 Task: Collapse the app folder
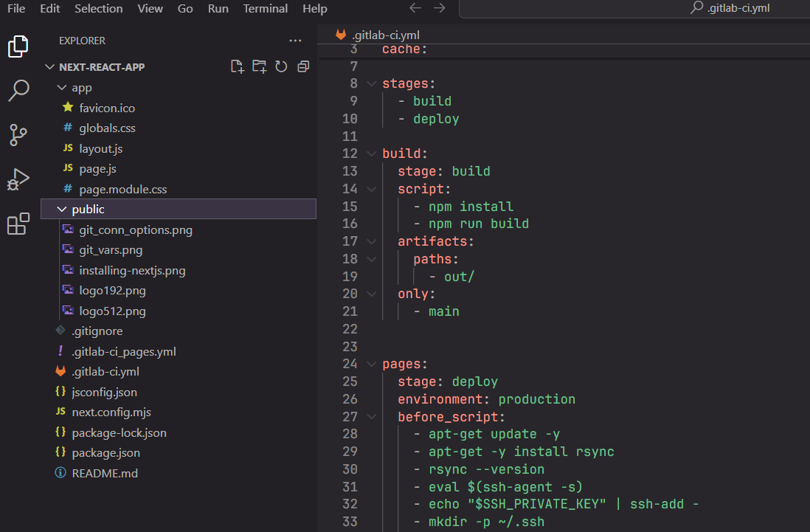(x=61, y=88)
